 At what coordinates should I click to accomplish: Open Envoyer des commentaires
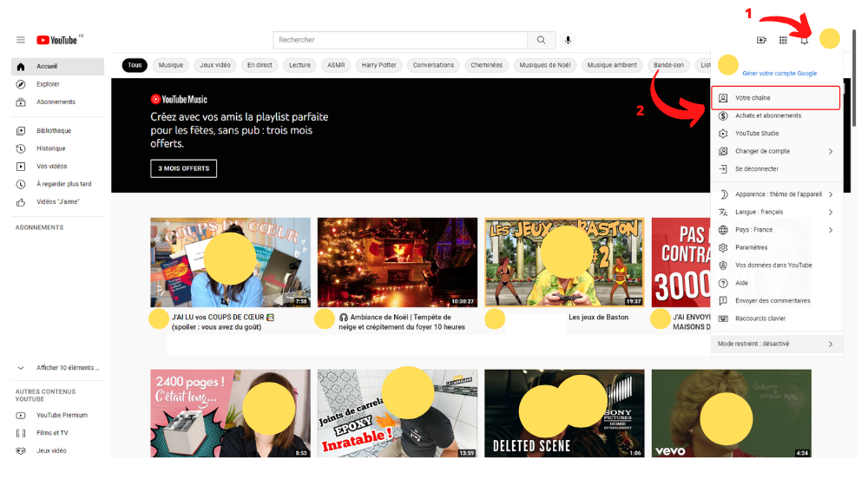coord(776,300)
